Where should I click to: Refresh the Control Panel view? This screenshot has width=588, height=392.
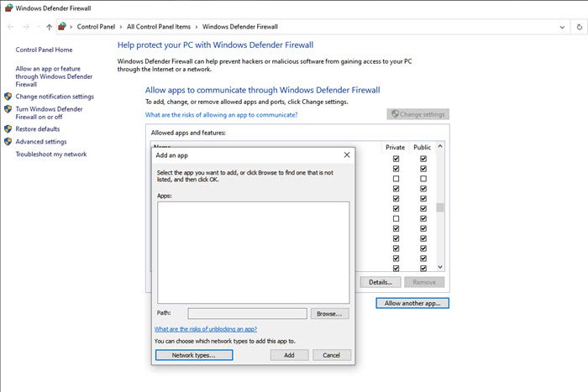[x=580, y=27]
